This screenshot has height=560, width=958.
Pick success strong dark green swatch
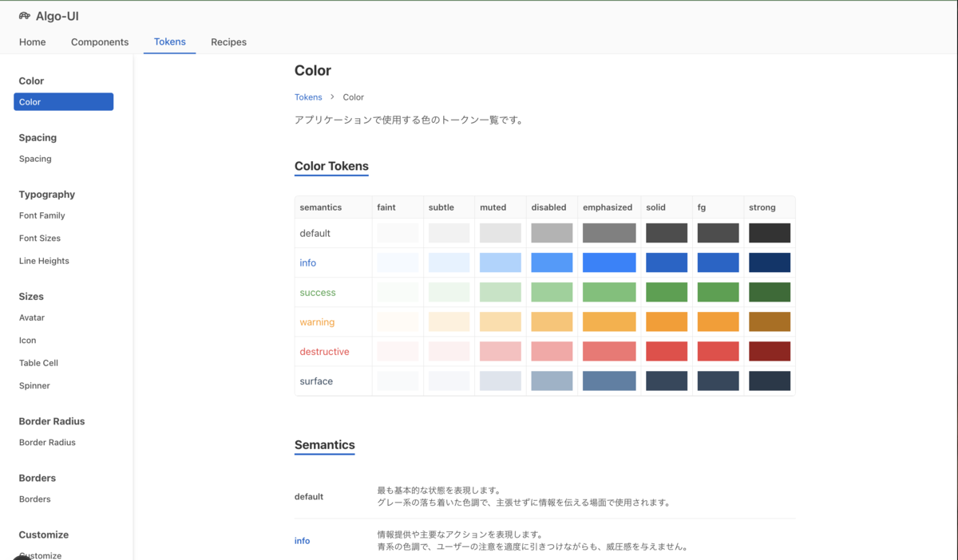tap(770, 292)
